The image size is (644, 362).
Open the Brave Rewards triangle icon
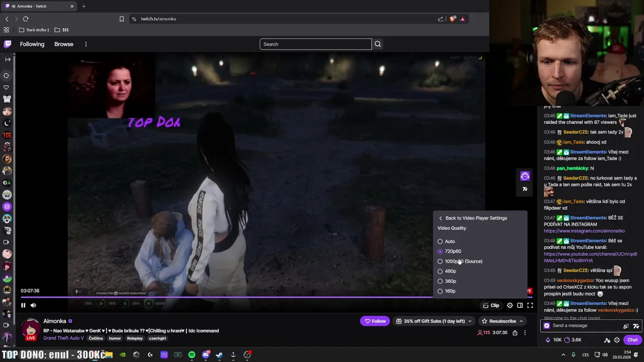click(x=462, y=19)
